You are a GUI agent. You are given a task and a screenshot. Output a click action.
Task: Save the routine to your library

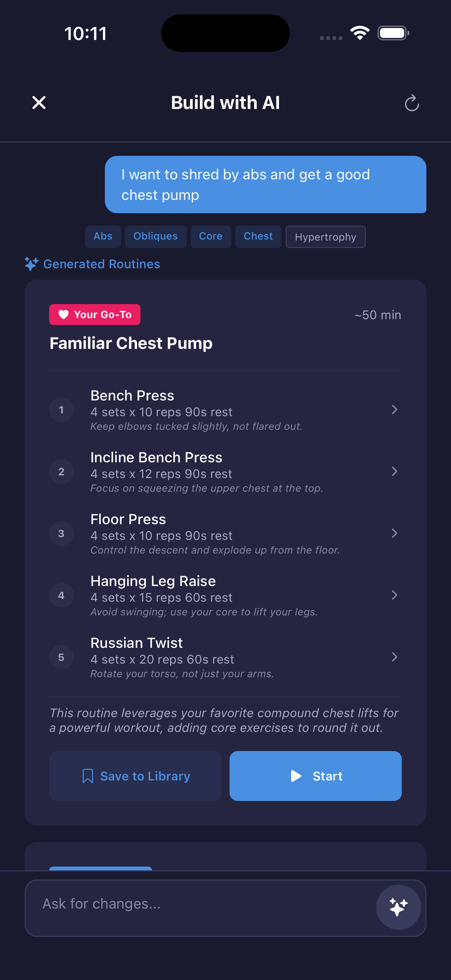point(135,776)
